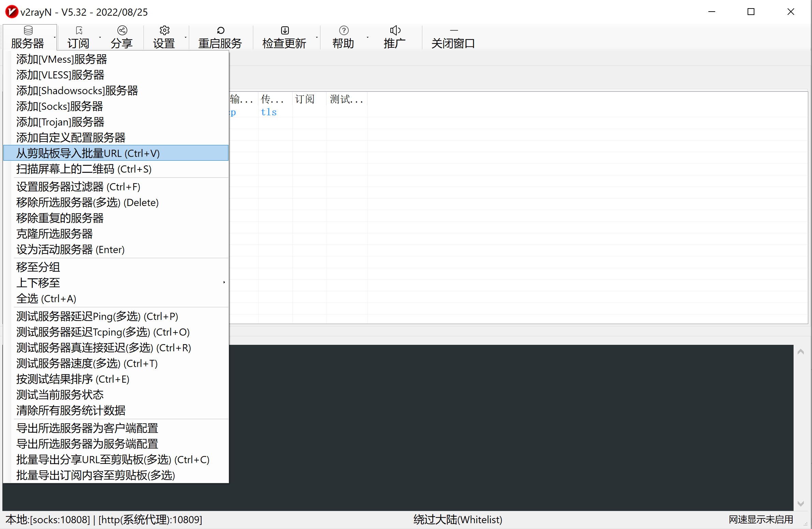Select 测试当前服务状态 menu item

click(116, 395)
